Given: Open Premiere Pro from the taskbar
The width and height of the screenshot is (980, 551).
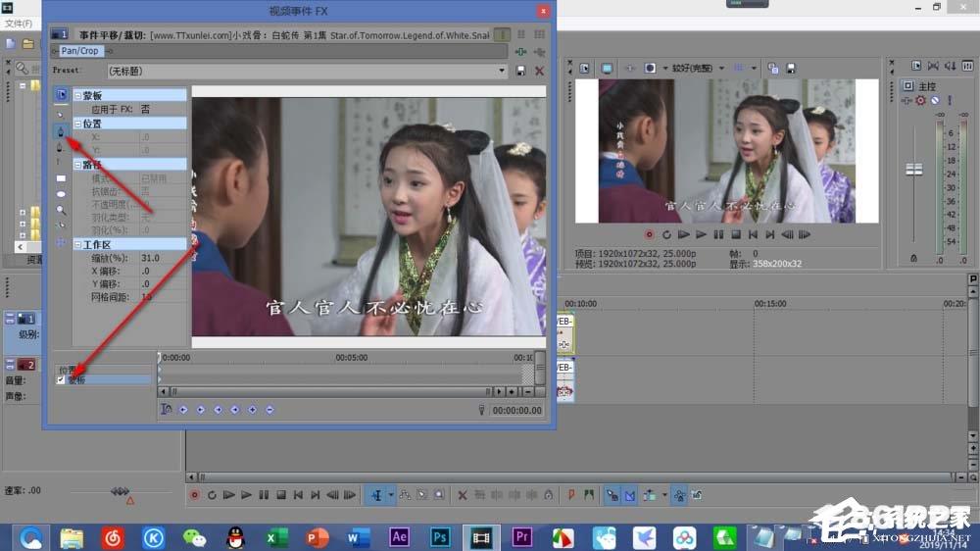Looking at the screenshot, I should (522, 537).
